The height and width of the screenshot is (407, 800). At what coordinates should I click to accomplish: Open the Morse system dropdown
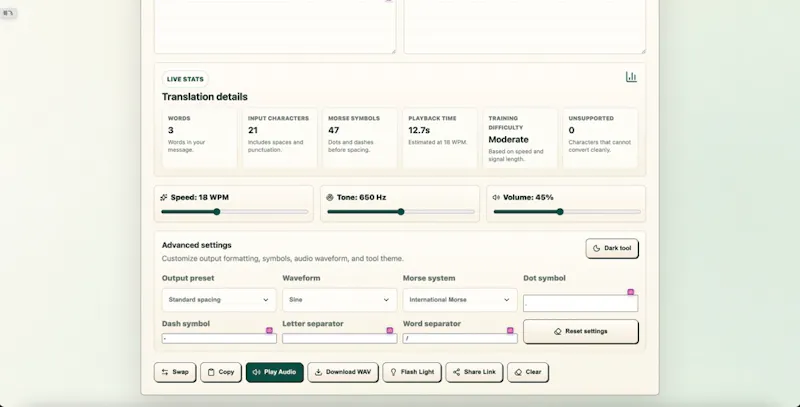coord(460,300)
